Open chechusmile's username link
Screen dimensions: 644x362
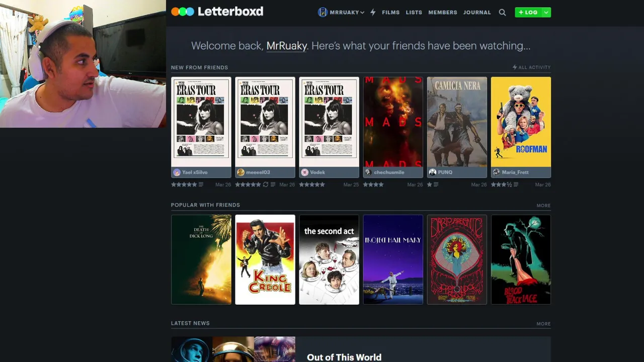pos(389,172)
